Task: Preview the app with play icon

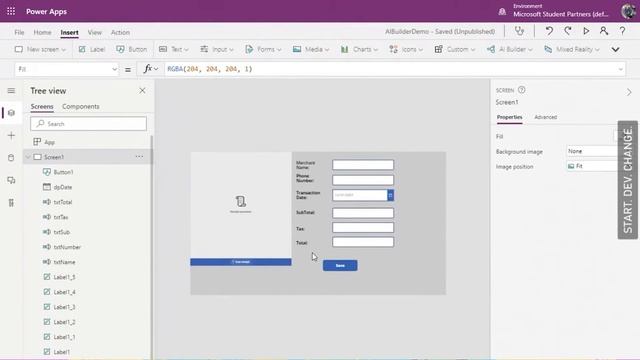Action: click(586, 31)
